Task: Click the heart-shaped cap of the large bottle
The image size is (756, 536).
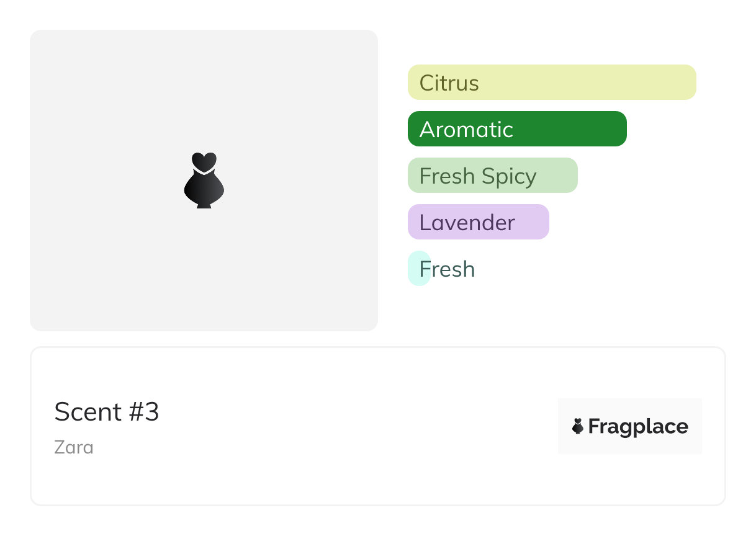Action: [x=204, y=161]
